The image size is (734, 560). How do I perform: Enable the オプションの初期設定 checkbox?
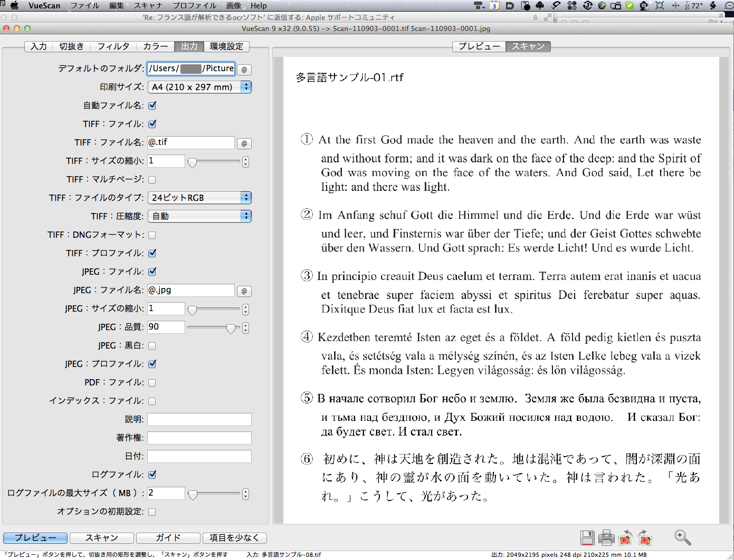(x=152, y=512)
